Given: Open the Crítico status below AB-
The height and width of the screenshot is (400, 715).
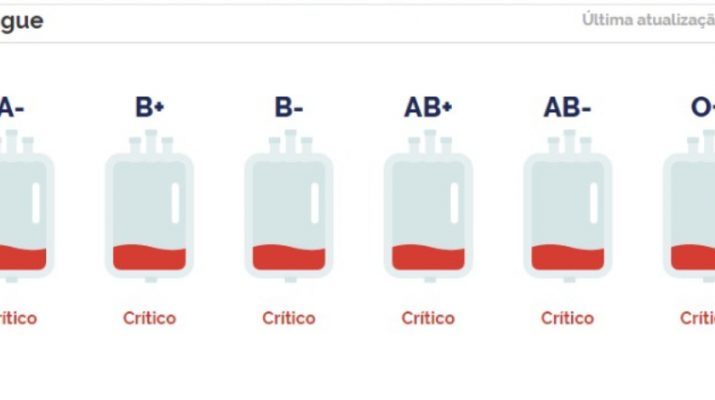Looking at the screenshot, I should pos(567,318).
